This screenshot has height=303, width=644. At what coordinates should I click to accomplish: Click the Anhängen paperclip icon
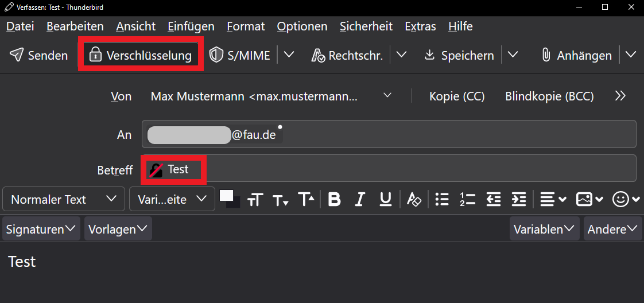(x=546, y=55)
